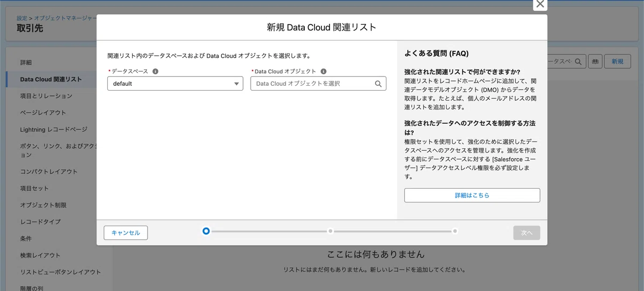Open 条件 in sidebar
The height and width of the screenshot is (291, 644).
pos(26,238)
